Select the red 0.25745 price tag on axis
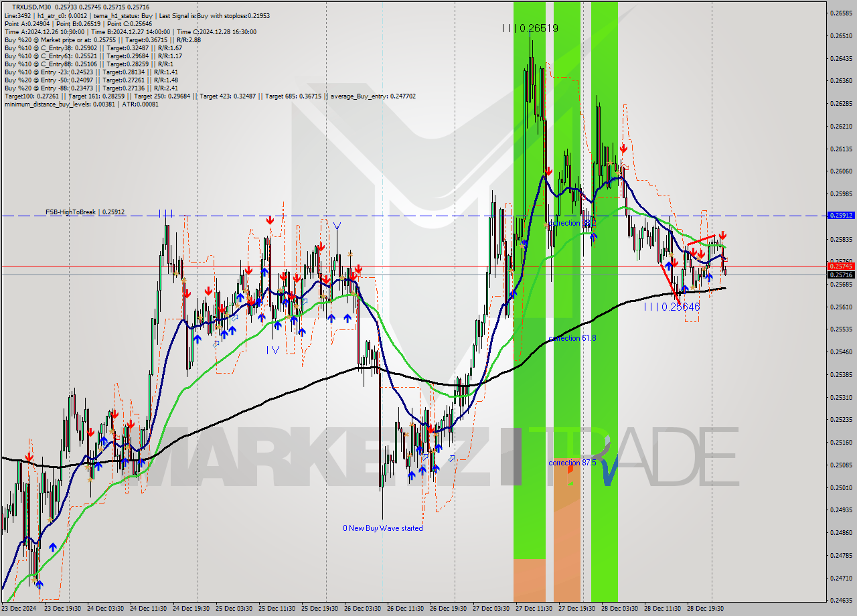This screenshot has height=616, width=857. [x=842, y=266]
